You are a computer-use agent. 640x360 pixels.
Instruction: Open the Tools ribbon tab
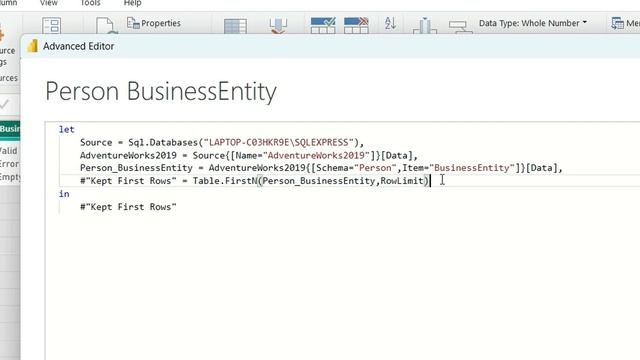click(90, 3)
